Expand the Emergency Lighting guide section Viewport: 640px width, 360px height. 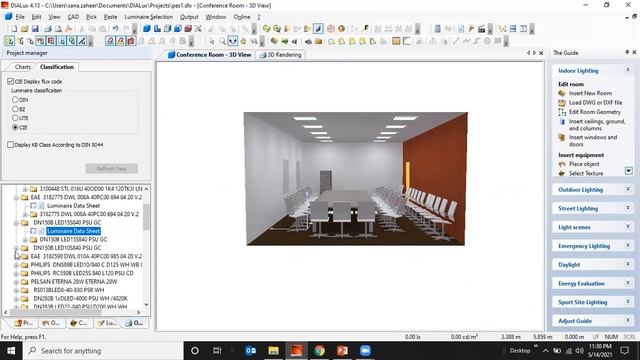[628, 246]
